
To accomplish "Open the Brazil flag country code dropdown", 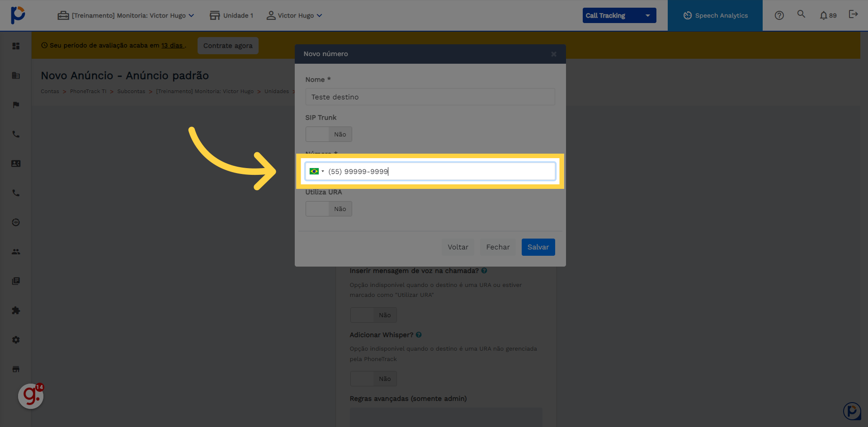I will tap(317, 171).
